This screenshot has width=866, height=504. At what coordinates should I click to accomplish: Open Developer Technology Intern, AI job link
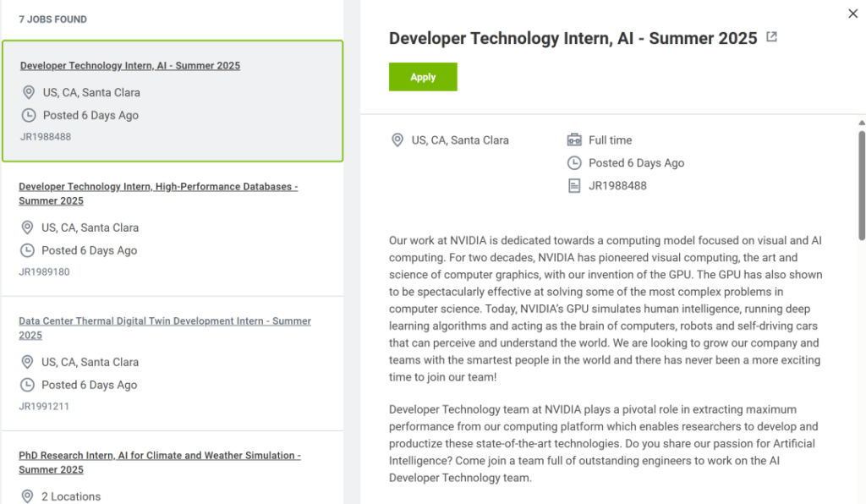[x=130, y=66]
